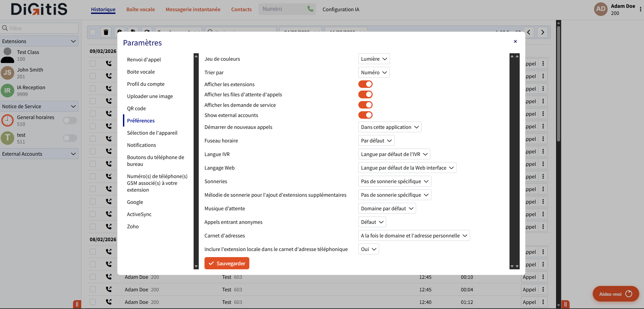
Task: Disable Afficher les extensions toggle
Action: click(x=365, y=84)
